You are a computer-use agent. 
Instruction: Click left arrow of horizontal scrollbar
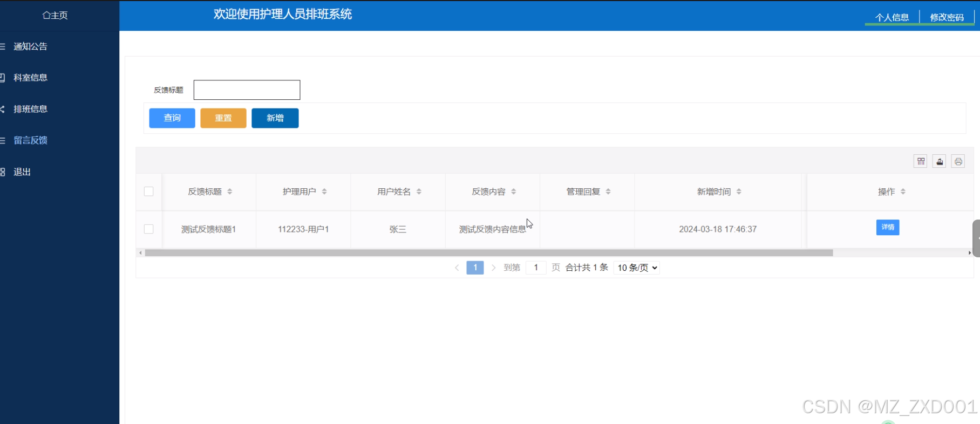coord(140,252)
